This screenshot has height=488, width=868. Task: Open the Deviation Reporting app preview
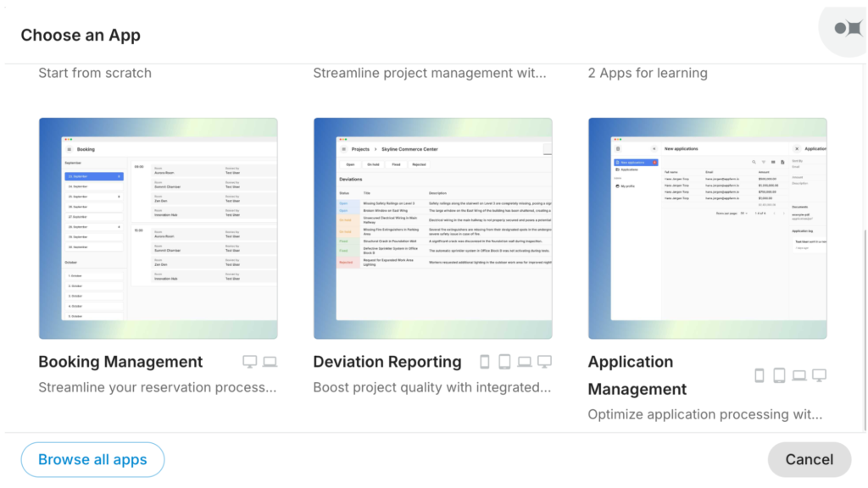[x=433, y=228]
